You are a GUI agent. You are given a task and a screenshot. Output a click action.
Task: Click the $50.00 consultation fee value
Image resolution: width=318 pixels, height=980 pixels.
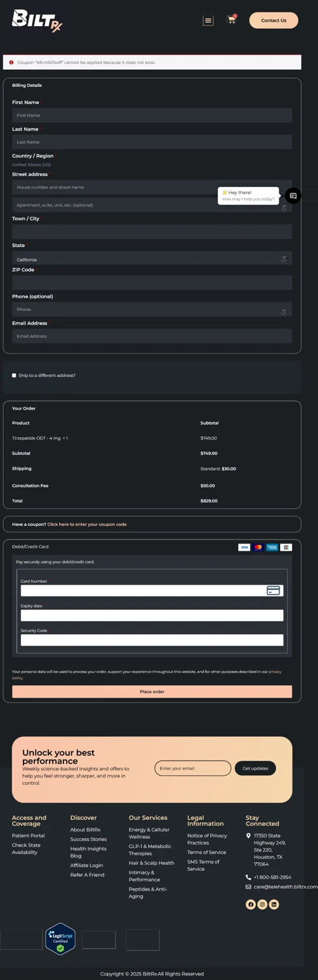point(208,486)
